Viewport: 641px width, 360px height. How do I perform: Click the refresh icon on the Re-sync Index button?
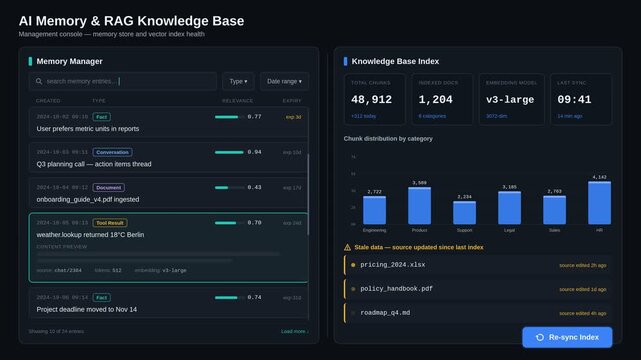click(540, 337)
